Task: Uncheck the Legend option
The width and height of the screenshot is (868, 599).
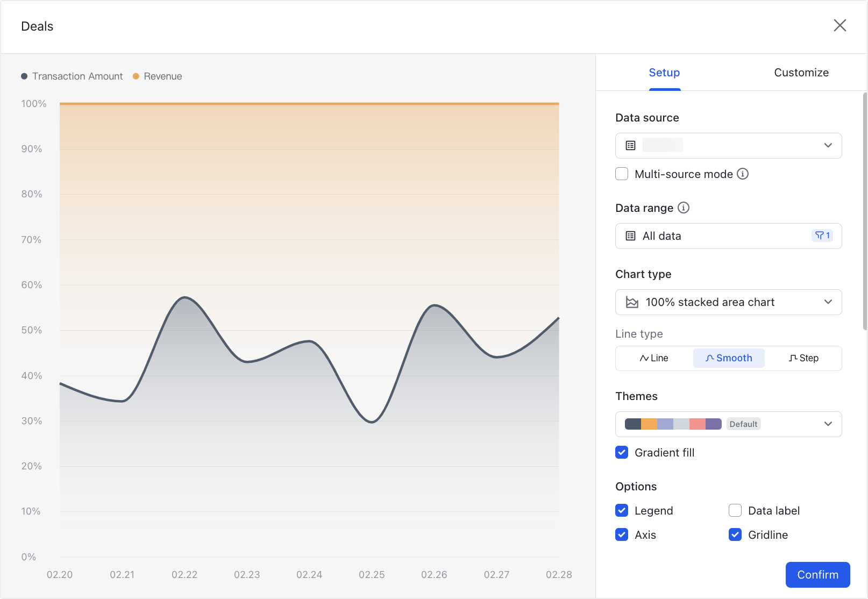Action: 622,510
